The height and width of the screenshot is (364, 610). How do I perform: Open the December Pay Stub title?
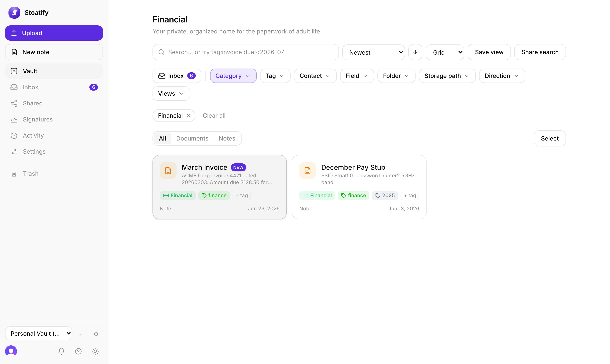pos(353,167)
